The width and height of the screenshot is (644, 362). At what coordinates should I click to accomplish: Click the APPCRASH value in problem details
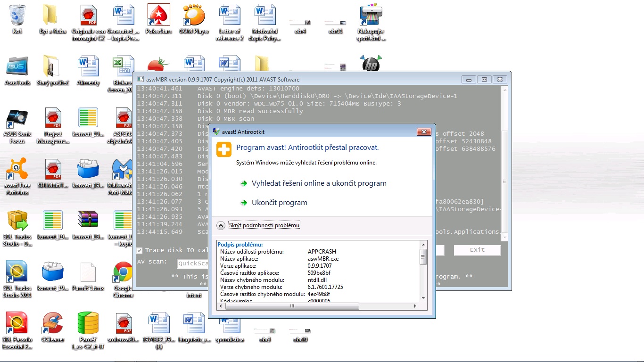tap(322, 252)
